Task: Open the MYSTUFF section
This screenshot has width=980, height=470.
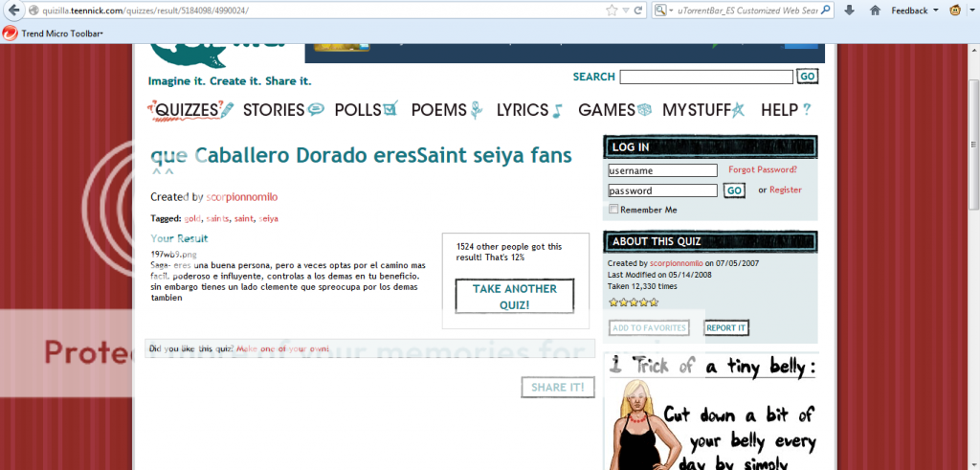Action: click(703, 110)
